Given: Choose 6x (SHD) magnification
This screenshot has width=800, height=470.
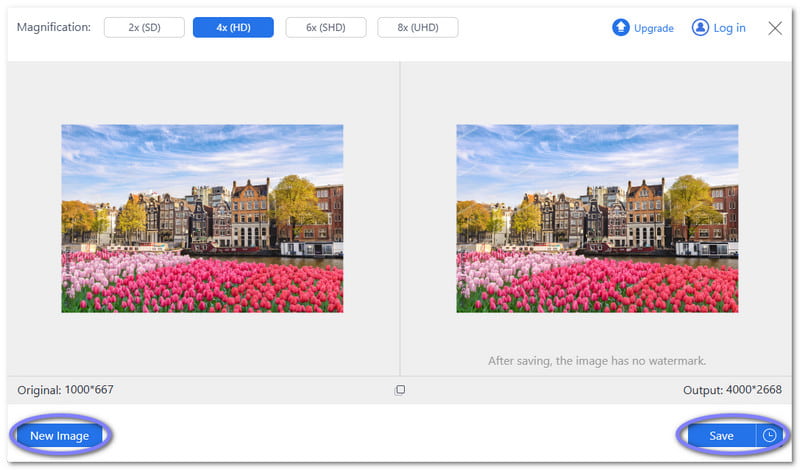Looking at the screenshot, I should [326, 28].
